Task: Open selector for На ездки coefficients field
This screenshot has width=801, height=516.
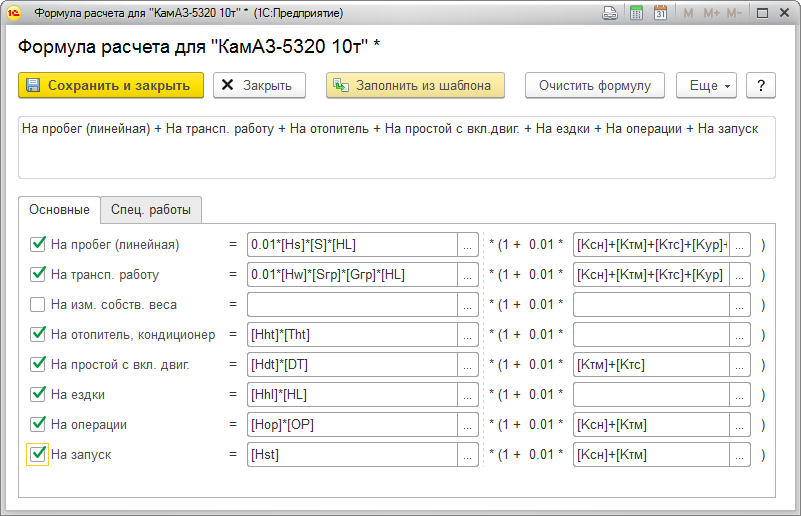Action: (740, 394)
